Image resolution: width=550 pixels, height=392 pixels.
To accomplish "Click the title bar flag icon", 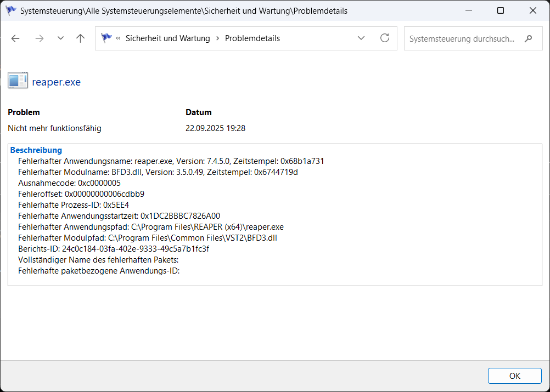I will [x=10, y=10].
